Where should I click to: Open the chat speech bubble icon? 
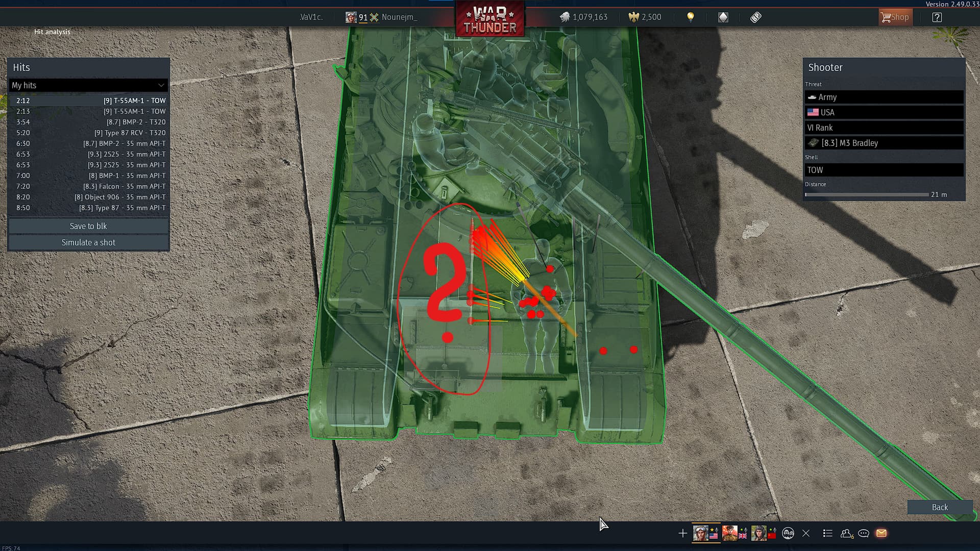[x=864, y=533]
